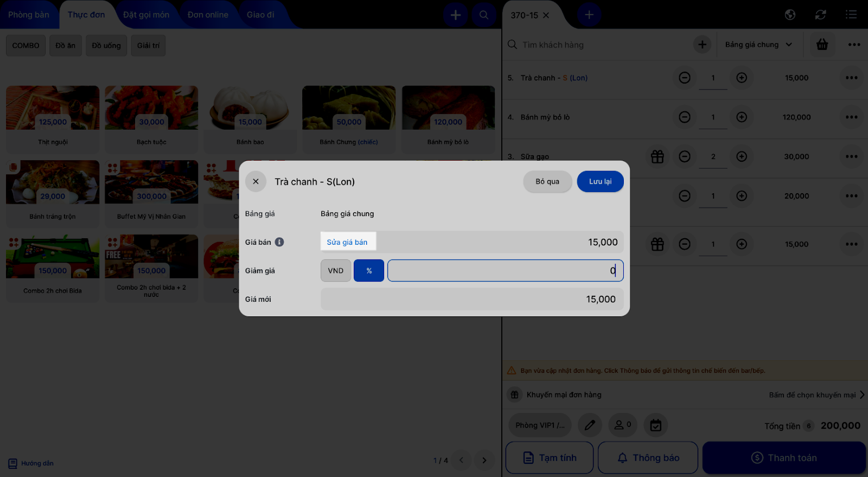Screen dimensions: 868x477
Task: Decrease quantity of Sữa gạo
Action: [x=685, y=156]
